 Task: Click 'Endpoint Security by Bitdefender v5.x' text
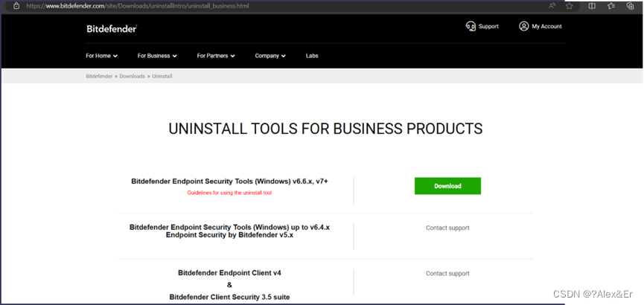point(229,235)
